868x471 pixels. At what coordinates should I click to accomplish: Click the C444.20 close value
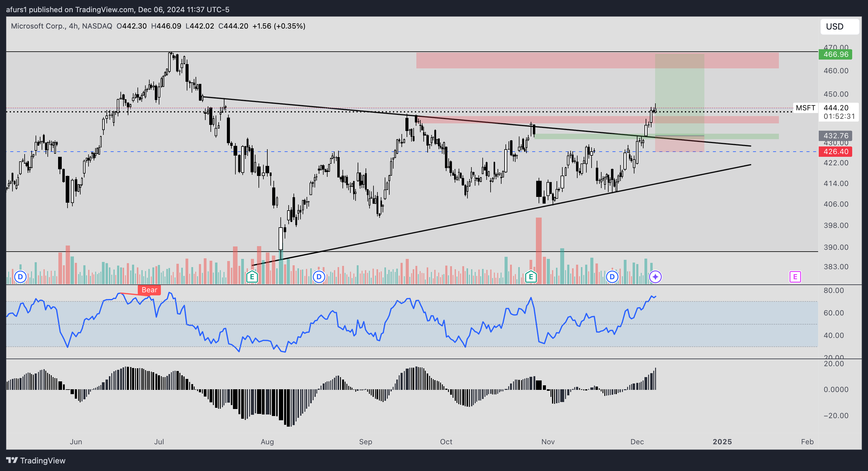233,26
